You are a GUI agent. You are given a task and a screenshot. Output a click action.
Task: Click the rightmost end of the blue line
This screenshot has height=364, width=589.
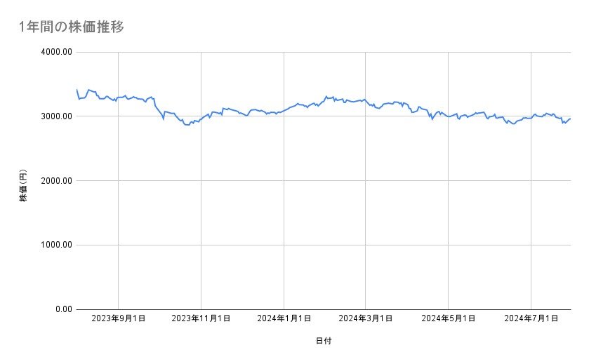(x=570, y=119)
